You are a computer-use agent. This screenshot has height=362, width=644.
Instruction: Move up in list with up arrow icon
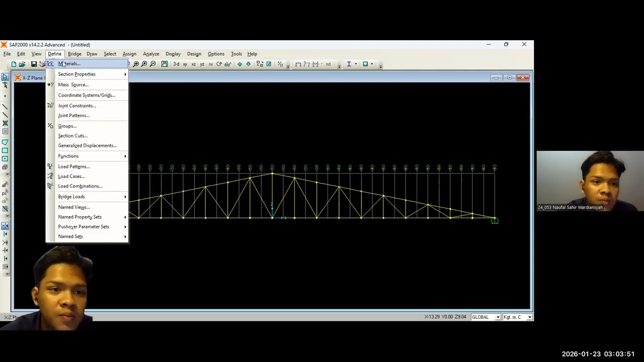pos(239,64)
